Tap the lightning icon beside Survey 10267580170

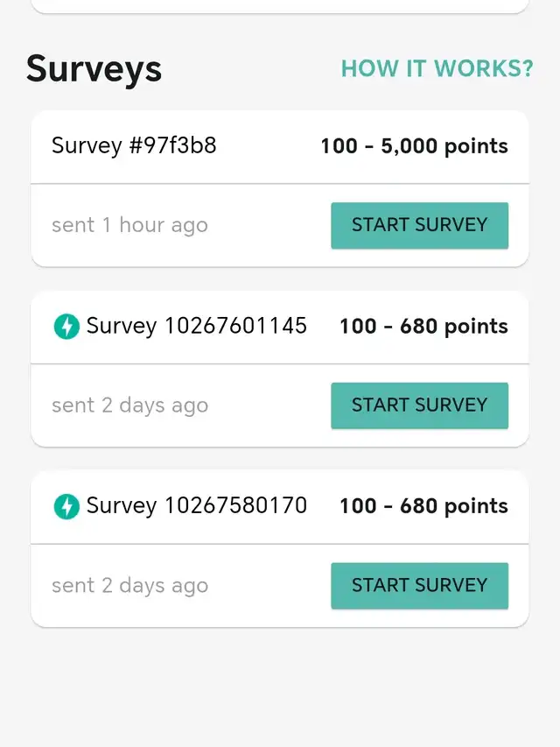66,506
